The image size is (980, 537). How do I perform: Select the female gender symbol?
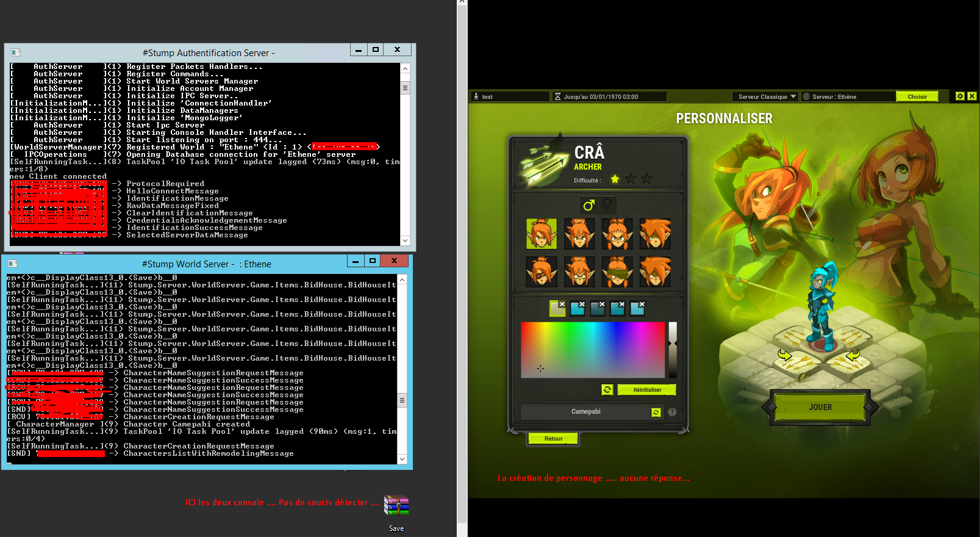click(x=607, y=205)
